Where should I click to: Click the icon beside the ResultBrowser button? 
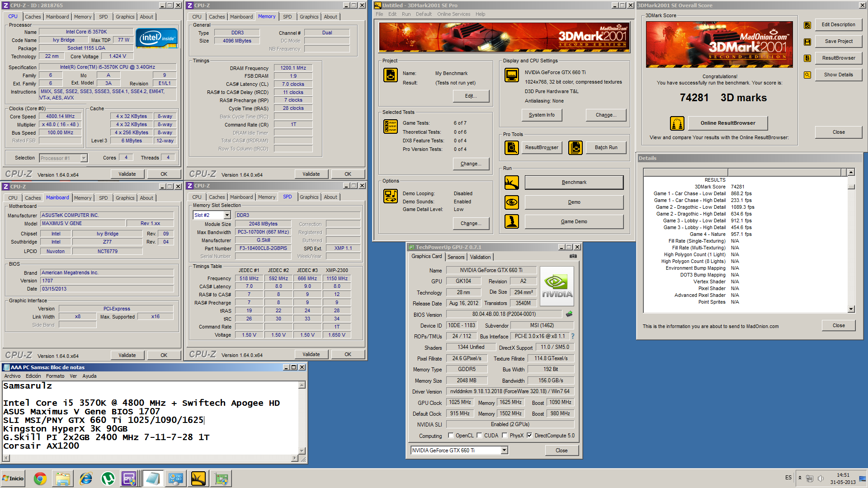point(807,58)
